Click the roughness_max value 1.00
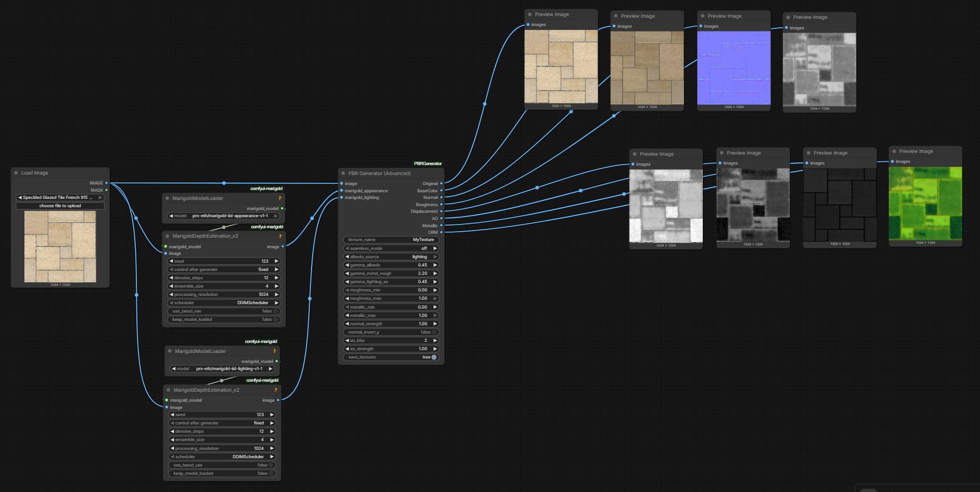This screenshot has width=980, height=492. pyautogui.click(x=422, y=298)
